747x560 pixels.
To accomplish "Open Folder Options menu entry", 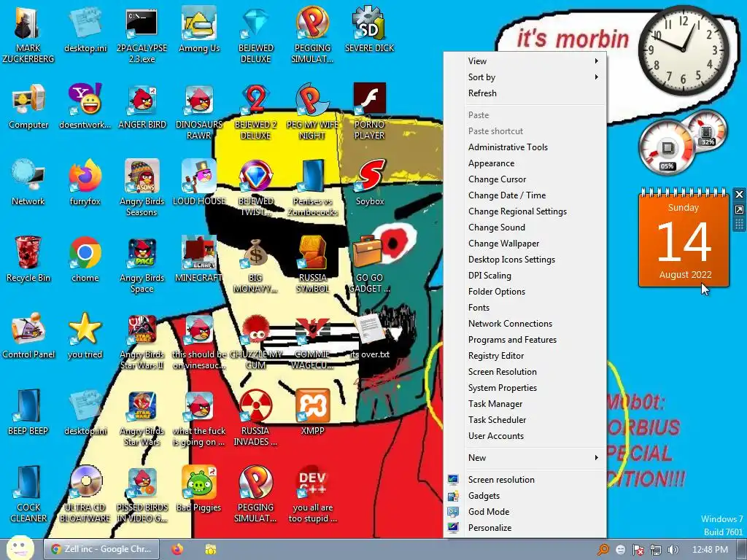I will pyautogui.click(x=525, y=292).
